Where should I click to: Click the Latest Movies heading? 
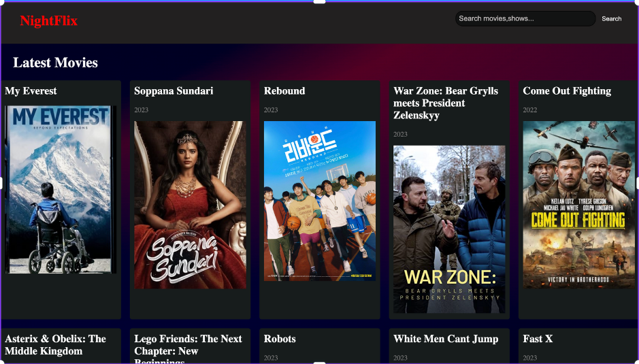tap(56, 63)
